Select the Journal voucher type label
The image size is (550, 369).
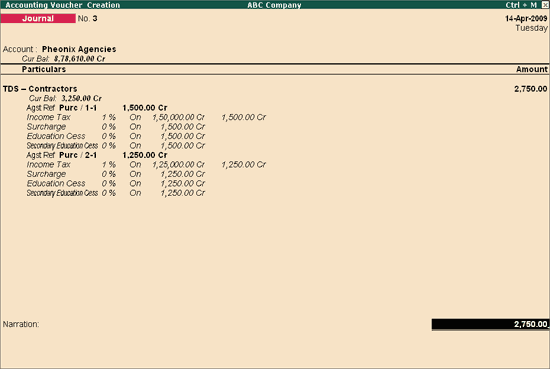point(38,19)
